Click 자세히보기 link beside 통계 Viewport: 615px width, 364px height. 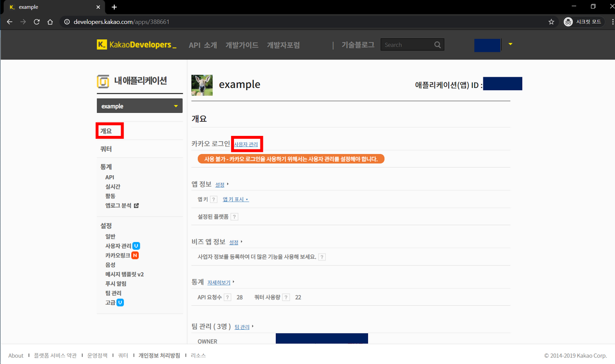[219, 282]
